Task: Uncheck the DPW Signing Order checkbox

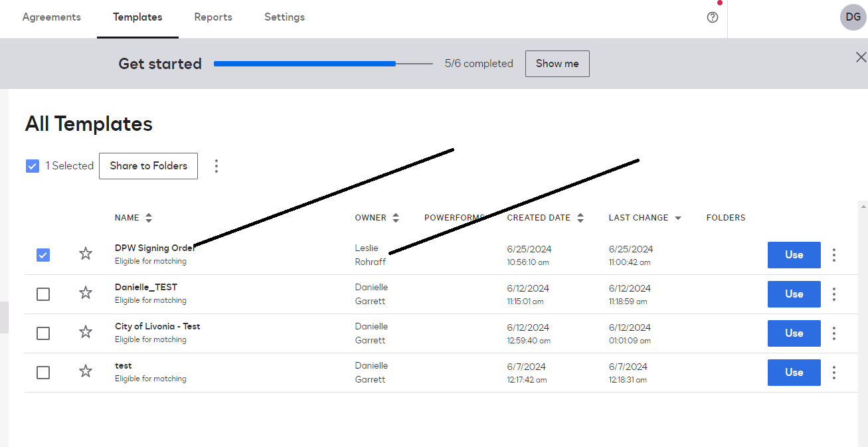Action: pos(43,254)
